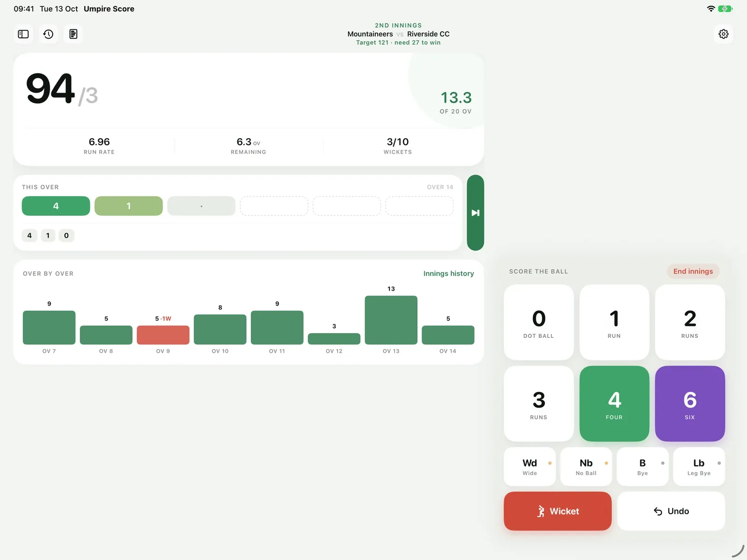Image resolution: width=747 pixels, height=560 pixels.
Task: Select the grey dot ball pill
Action: 201,206
